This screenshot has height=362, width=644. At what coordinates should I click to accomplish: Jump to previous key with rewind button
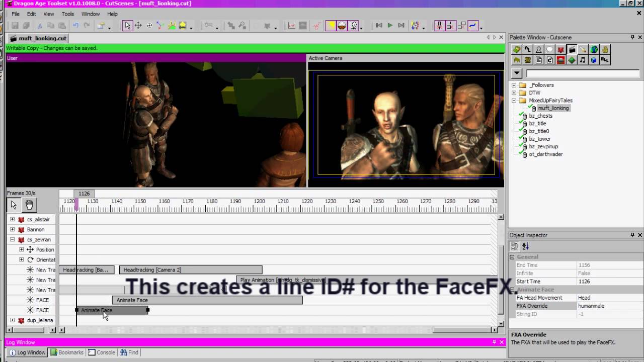click(x=379, y=26)
